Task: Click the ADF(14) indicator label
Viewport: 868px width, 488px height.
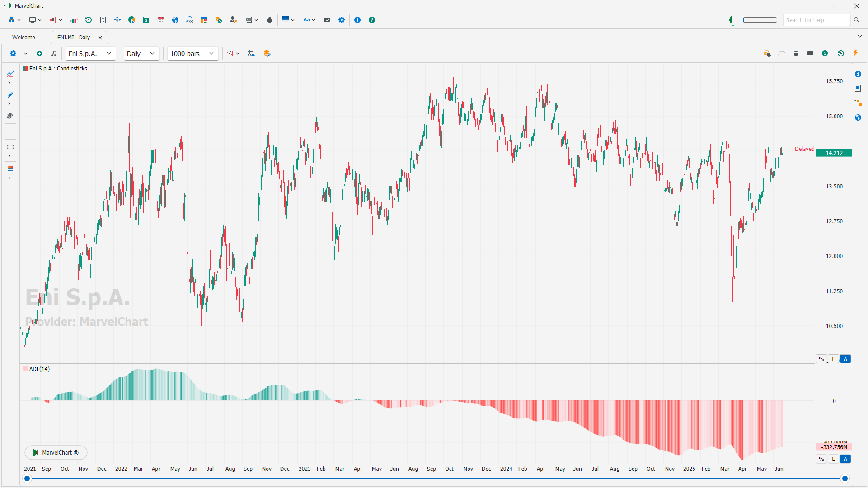Action: pyautogui.click(x=39, y=369)
